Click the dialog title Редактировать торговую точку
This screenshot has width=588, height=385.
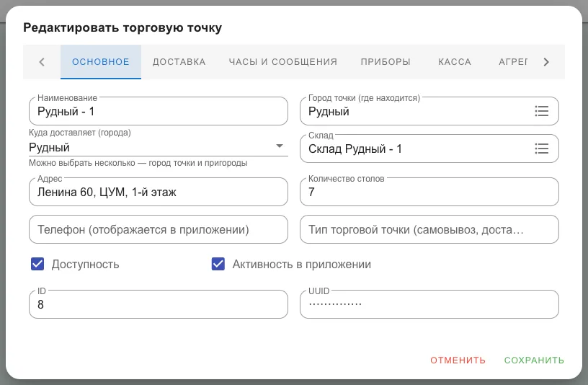coord(122,28)
